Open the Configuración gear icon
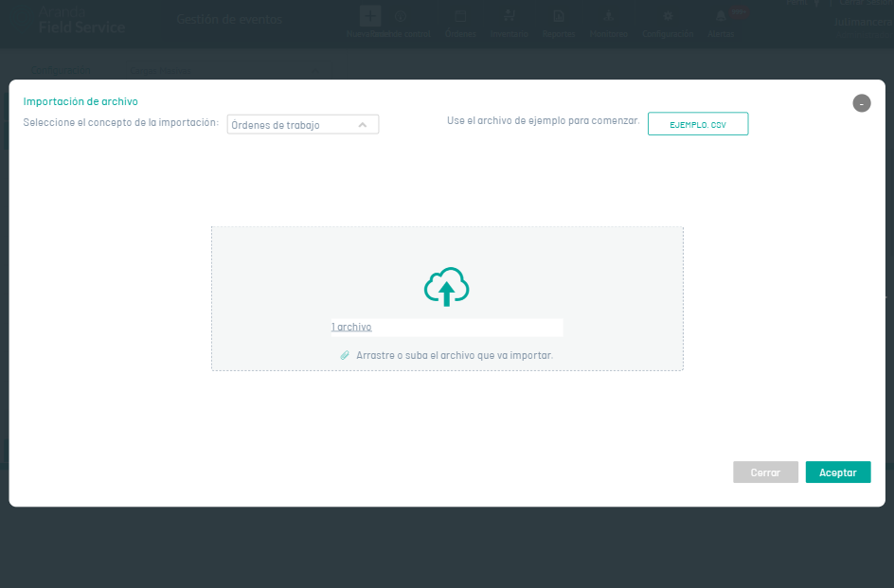894x588 pixels. pyautogui.click(x=668, y=17)
